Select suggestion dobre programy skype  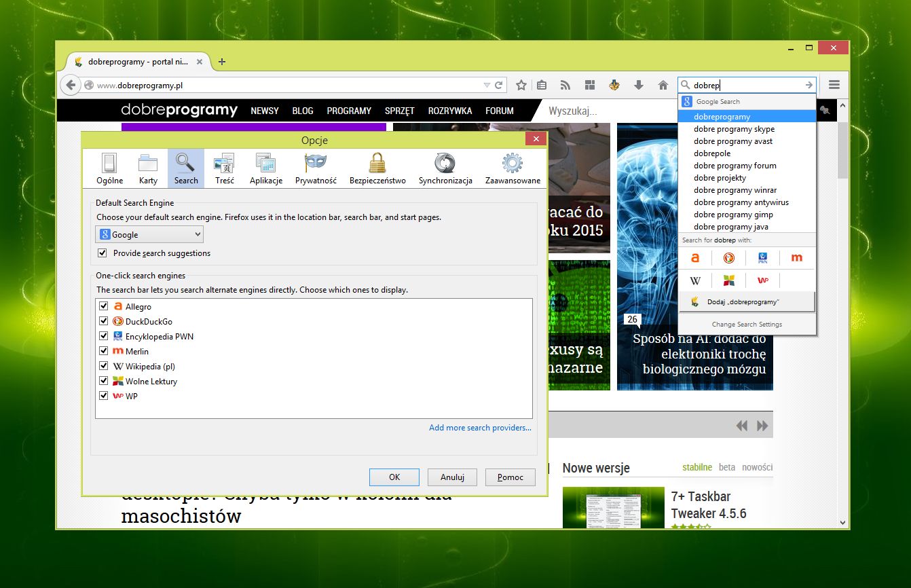tap(747, 129)
